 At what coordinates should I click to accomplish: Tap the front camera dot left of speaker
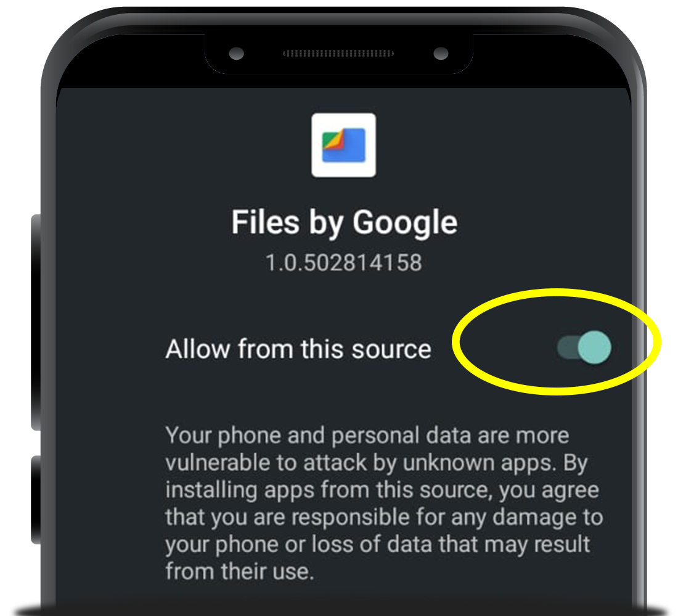(x=237, y=54)
